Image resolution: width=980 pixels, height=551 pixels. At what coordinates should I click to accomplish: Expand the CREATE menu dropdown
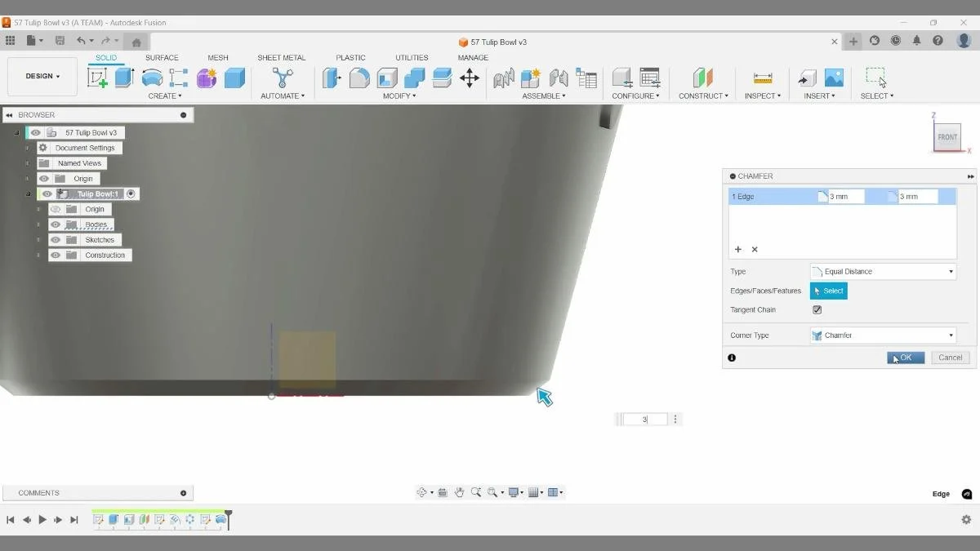[x=165, y=96]
